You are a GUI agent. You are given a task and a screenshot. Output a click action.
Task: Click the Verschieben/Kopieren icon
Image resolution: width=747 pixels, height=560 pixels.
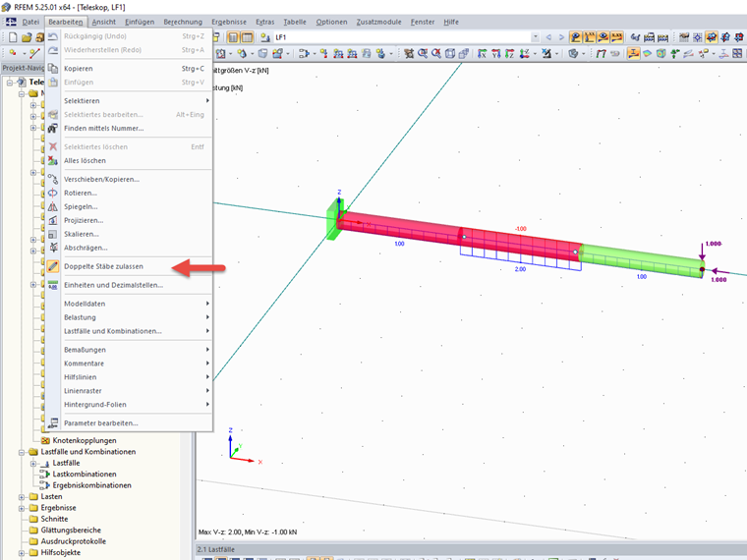[x=53, y=179]
